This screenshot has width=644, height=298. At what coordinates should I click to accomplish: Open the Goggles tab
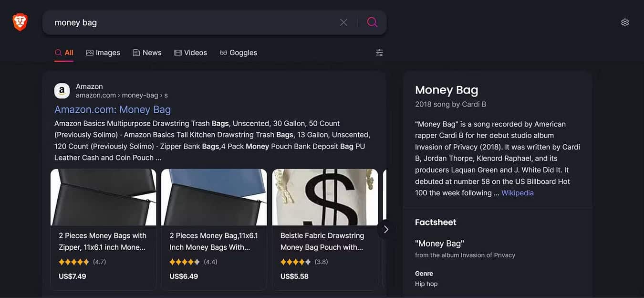coord(238,53)
